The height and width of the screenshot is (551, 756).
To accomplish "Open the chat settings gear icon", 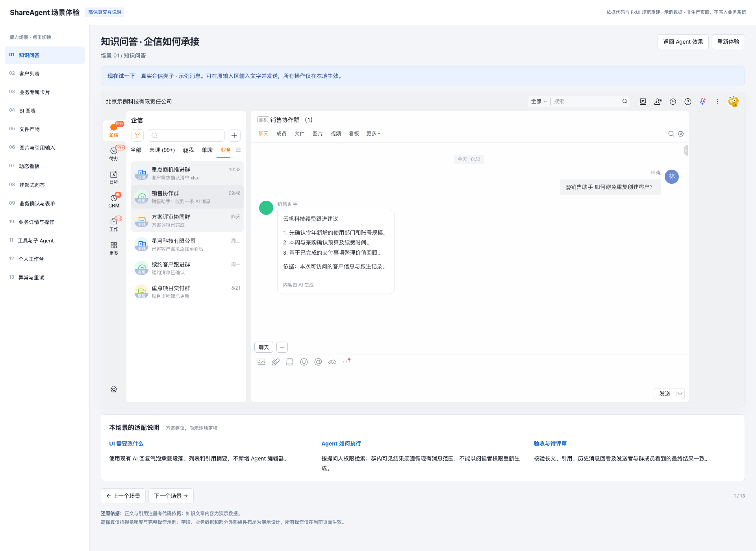I will [681, 134].
